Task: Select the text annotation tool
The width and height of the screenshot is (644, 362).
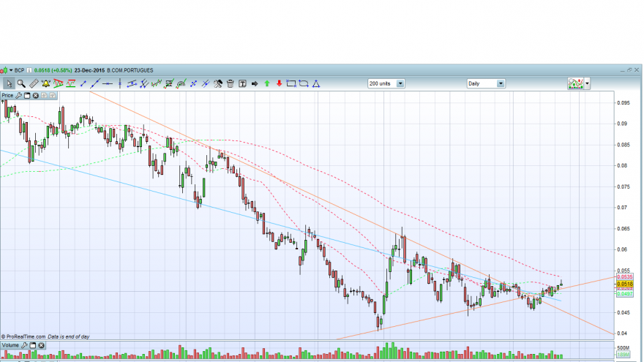Action: point(242,83)
